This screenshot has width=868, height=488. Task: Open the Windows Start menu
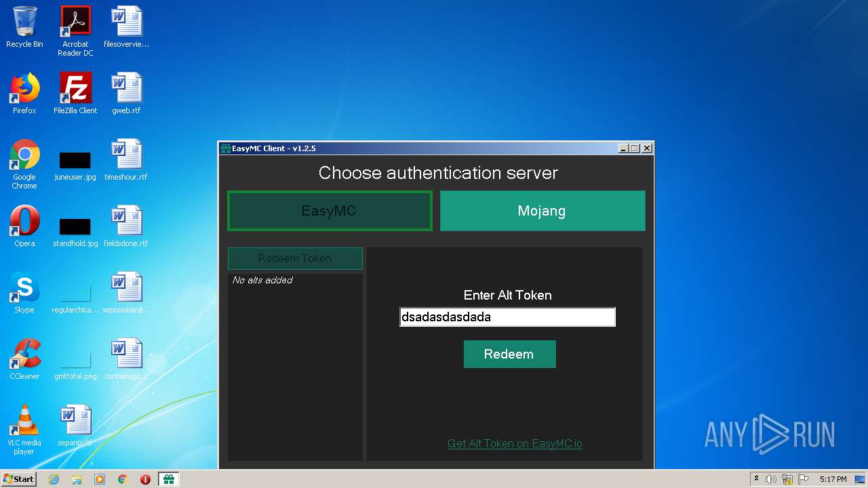pos(18,479)
